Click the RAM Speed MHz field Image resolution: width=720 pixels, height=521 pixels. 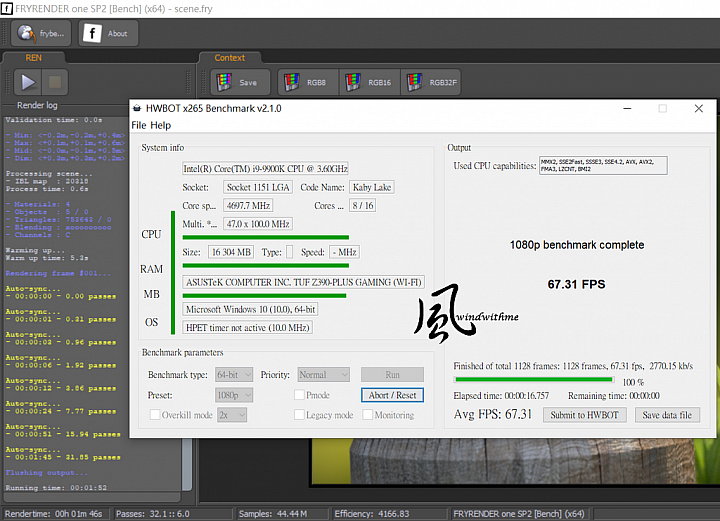pos(344,252)
